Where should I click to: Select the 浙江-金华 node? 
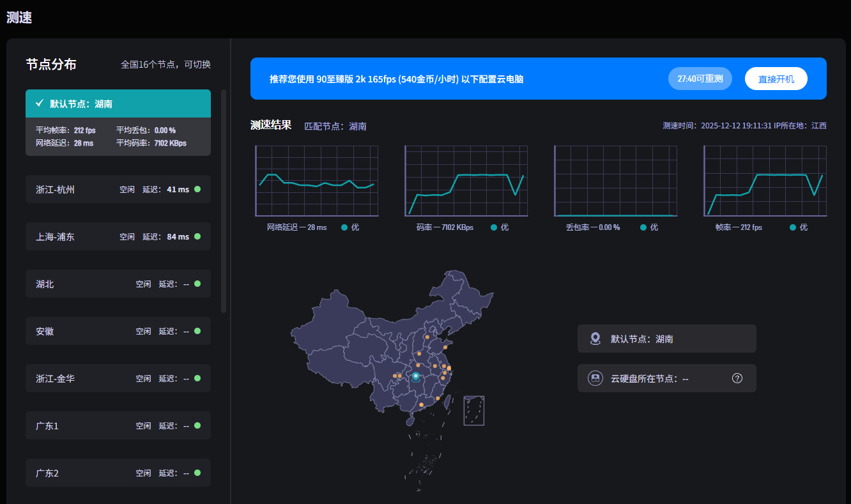click(118, 378)
